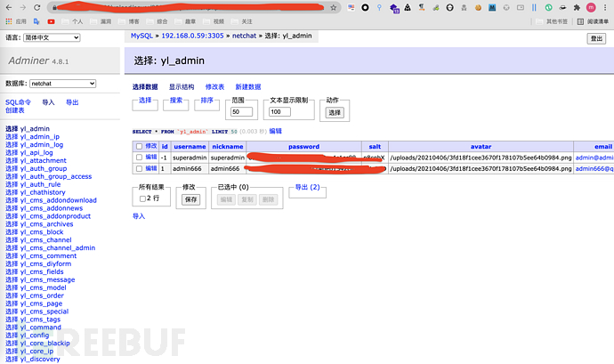Sort by the username column header
Screen dimensions: 614x364
click(190, 147)
